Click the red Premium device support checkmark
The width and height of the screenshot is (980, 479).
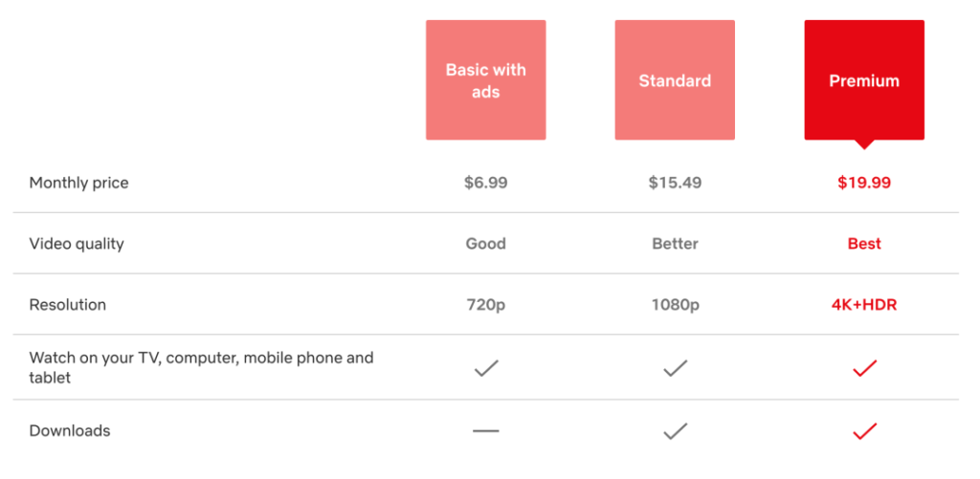(864, 368)
